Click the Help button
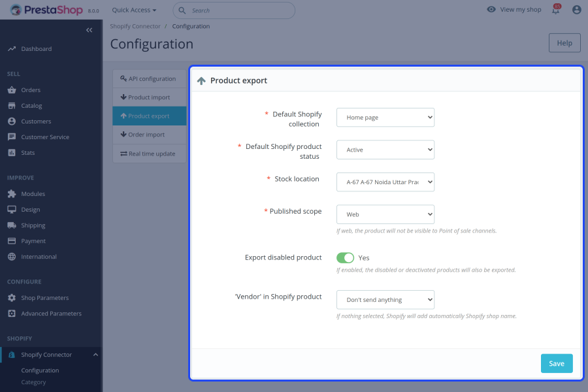 pyautogui.click(x=564, y=43)
